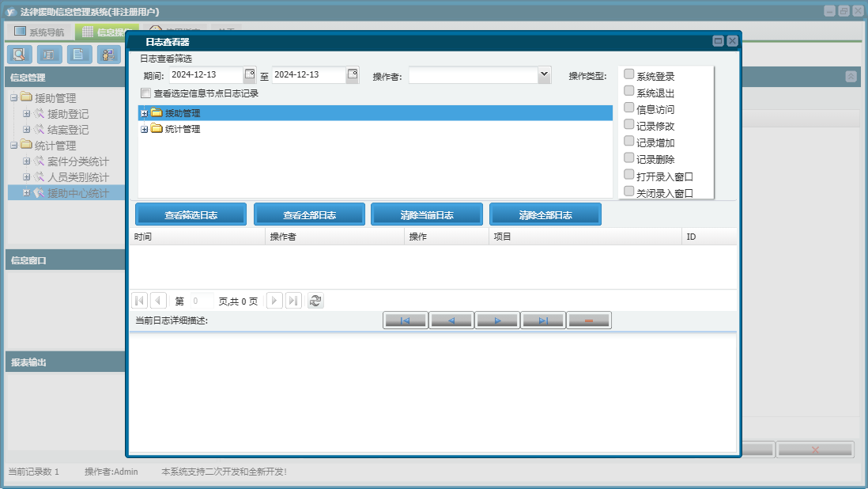
Task: Jump to first log detail record
Action: [x=406, y=320]
